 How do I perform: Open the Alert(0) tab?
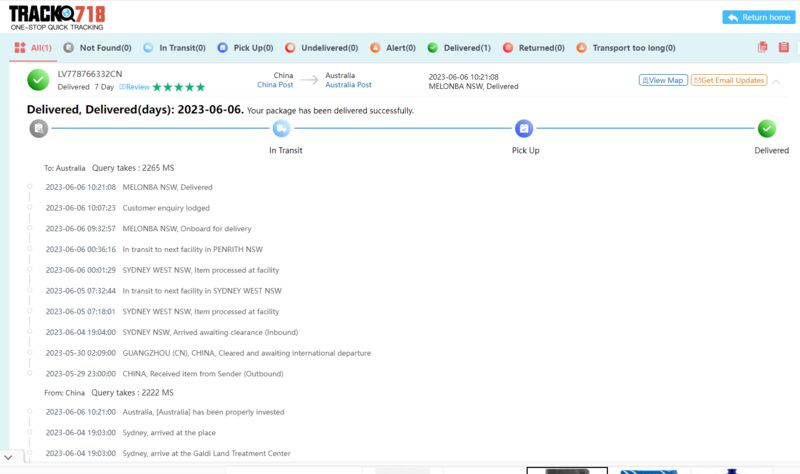click(393, 47)
